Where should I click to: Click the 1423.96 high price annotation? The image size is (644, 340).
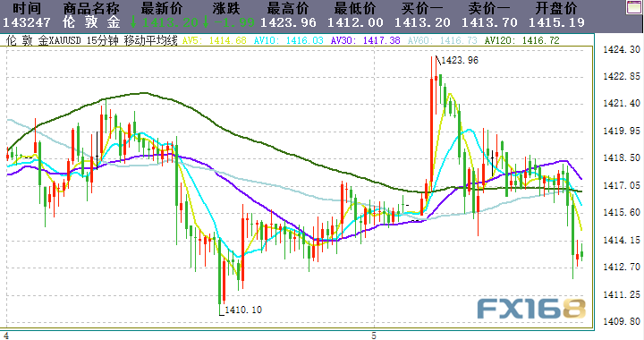tap(460, 60)
